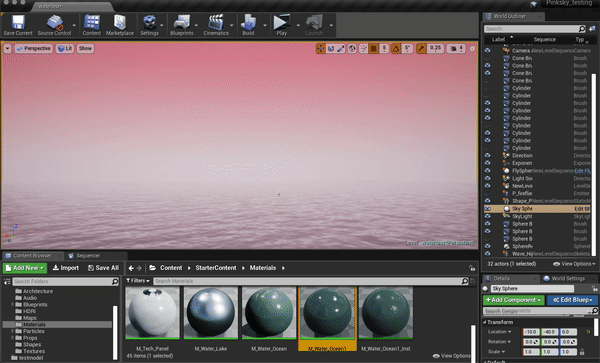Click the Content Browser lock icon

pos(472,268)
